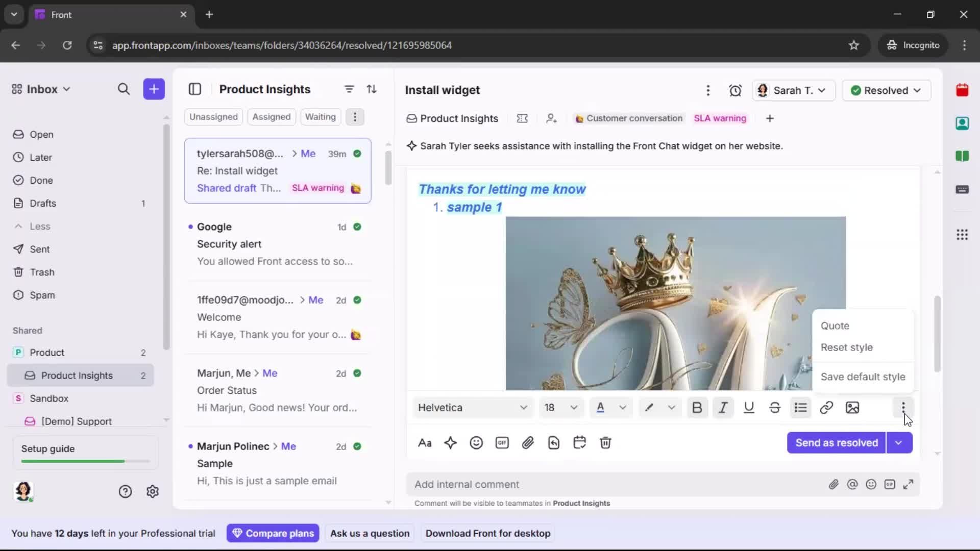
Task: Click the Compare plans button
Action: (273, 533)
